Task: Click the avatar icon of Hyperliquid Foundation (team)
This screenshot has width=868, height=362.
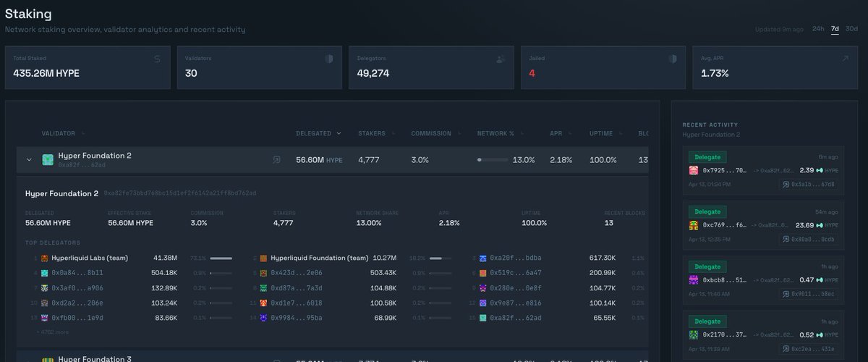Action: (263, 258)
